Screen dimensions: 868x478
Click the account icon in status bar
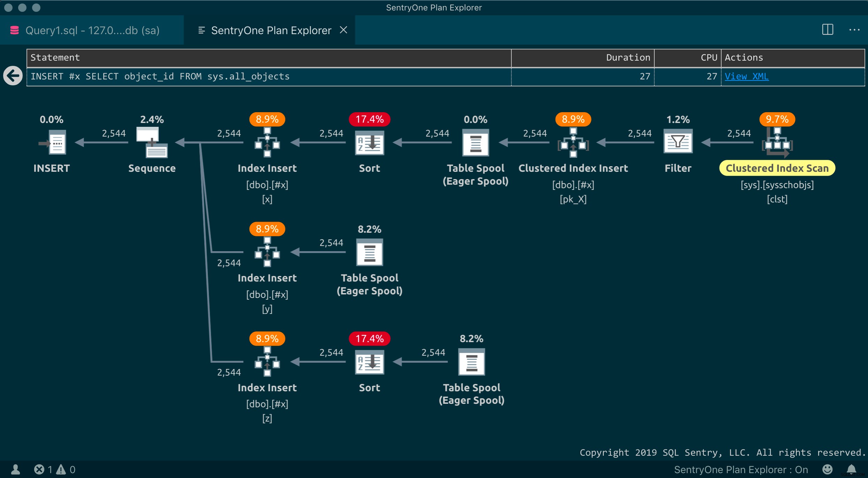click(15, 469)
